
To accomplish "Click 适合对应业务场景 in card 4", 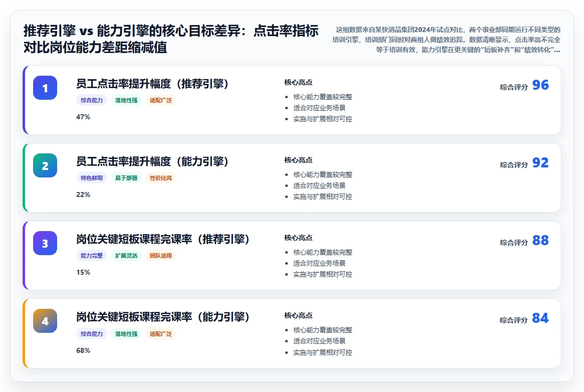I will (x=319, y=341).
